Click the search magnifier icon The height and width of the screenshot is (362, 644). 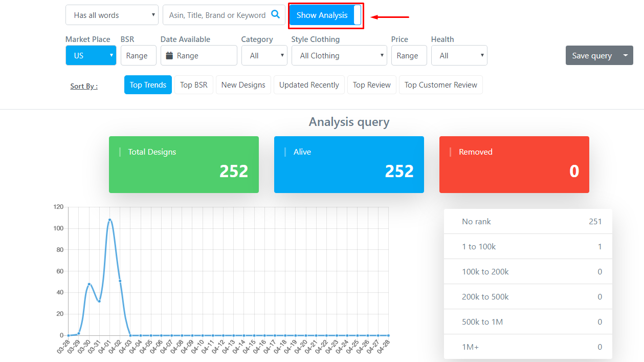(275, 14)
